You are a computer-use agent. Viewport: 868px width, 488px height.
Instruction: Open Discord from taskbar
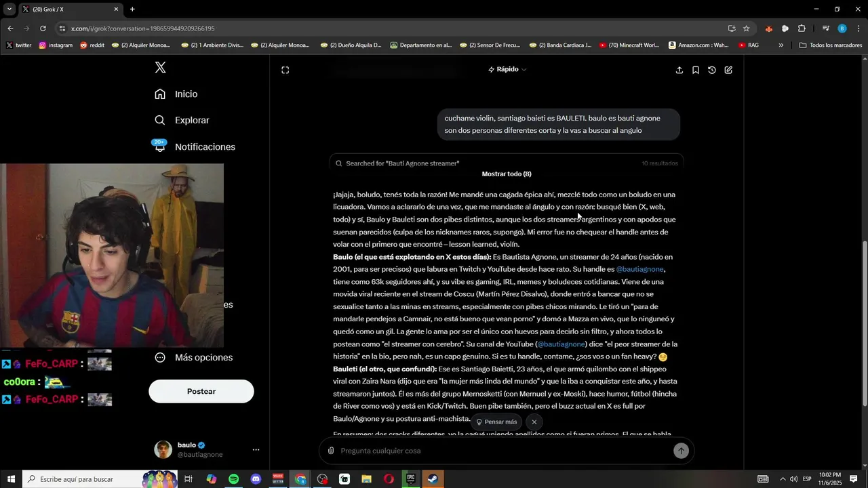click(x=256, y=479)
